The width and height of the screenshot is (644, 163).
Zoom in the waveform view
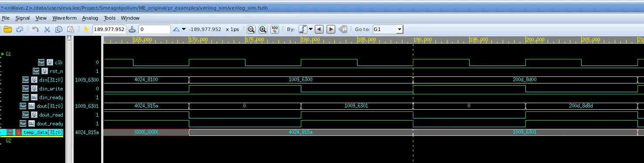click(262, 29)
